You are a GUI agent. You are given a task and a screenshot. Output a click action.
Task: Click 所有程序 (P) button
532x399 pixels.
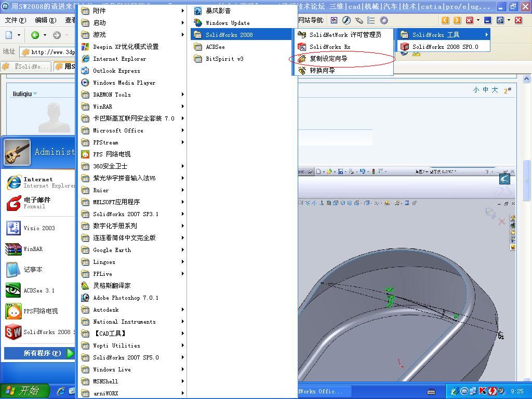point(39,353)
